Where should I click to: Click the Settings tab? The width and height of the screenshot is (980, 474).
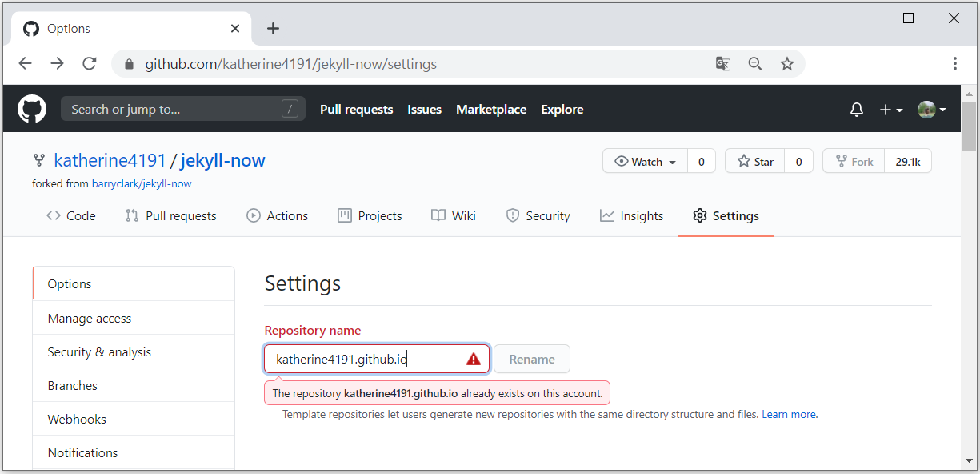click(x=726, y=215)
